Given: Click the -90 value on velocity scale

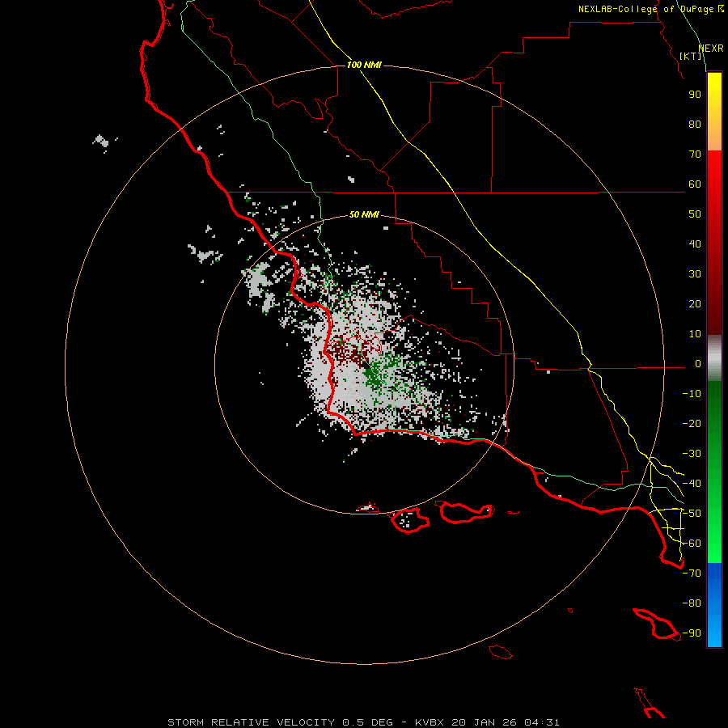Looking at the screenshot, I should click(x=692, y=633).
